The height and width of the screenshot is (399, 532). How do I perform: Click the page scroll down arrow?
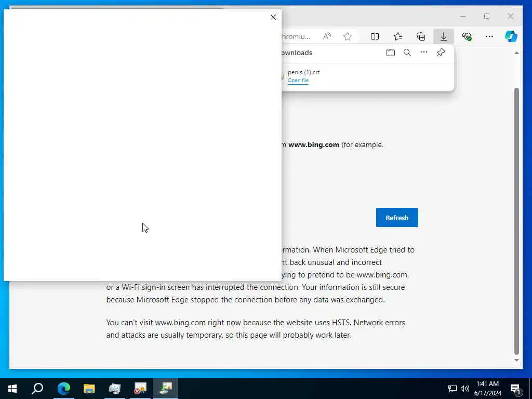pos(516,361)
